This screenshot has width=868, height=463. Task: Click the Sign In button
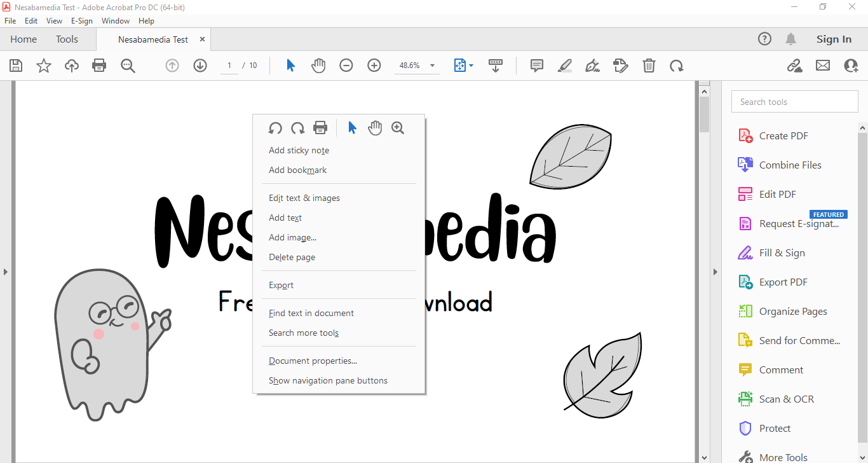click(x=834, y=39)
